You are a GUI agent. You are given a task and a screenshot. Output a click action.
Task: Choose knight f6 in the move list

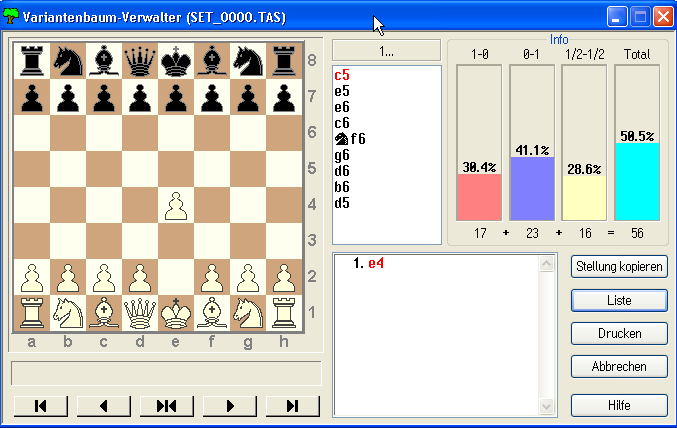pyautogui.click(x=351, y=139)
